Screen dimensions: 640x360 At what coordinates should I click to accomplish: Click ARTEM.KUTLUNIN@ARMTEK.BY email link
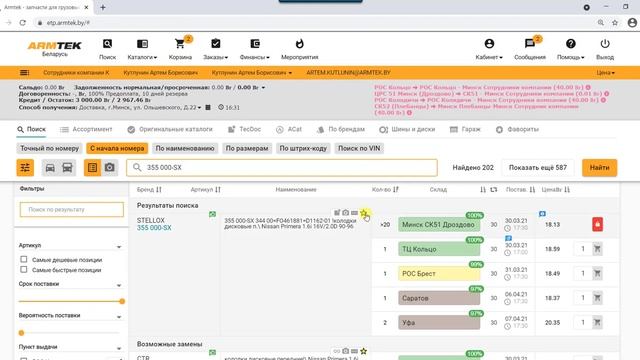[x=348, y=73]
